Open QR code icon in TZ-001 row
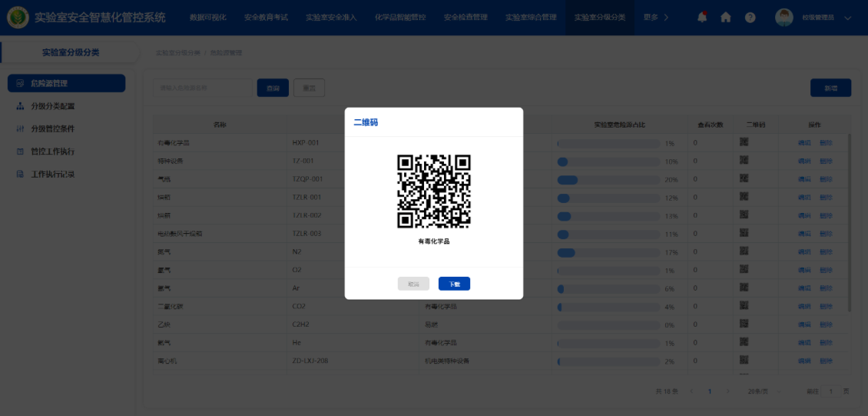868x416 pixels. 744,161
